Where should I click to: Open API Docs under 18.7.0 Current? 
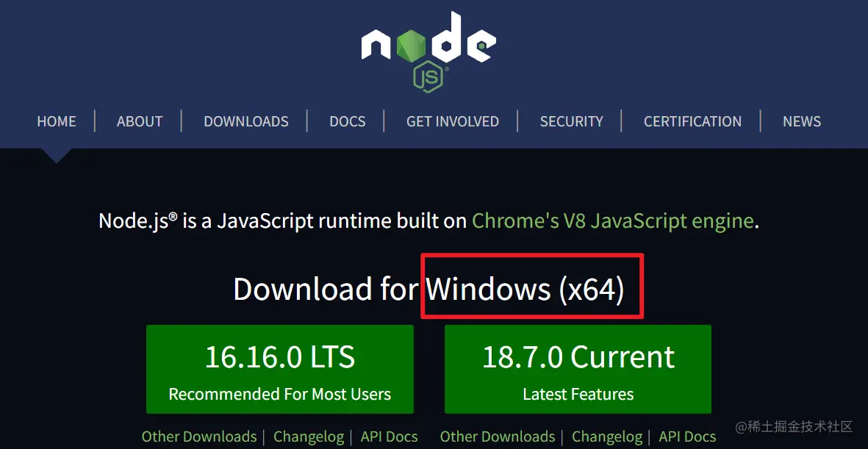coord(687,437)
